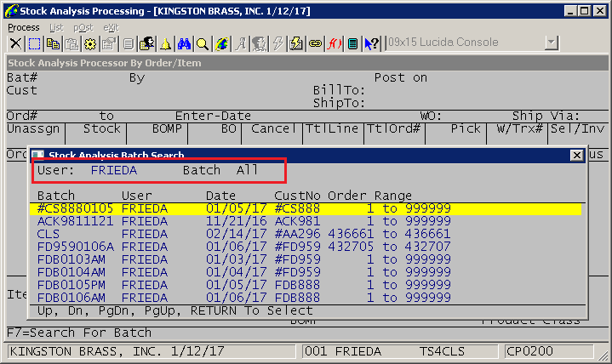Click the Enter-Date label
Viewport: 612px width, 364px height.
[x=213, y=116]
